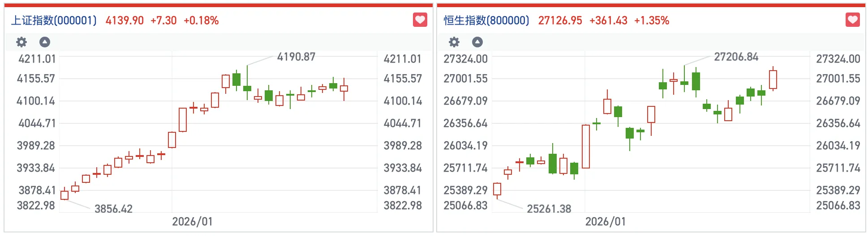
Task: Select the 25261.38 low marker label
Action: coord(549,209)
